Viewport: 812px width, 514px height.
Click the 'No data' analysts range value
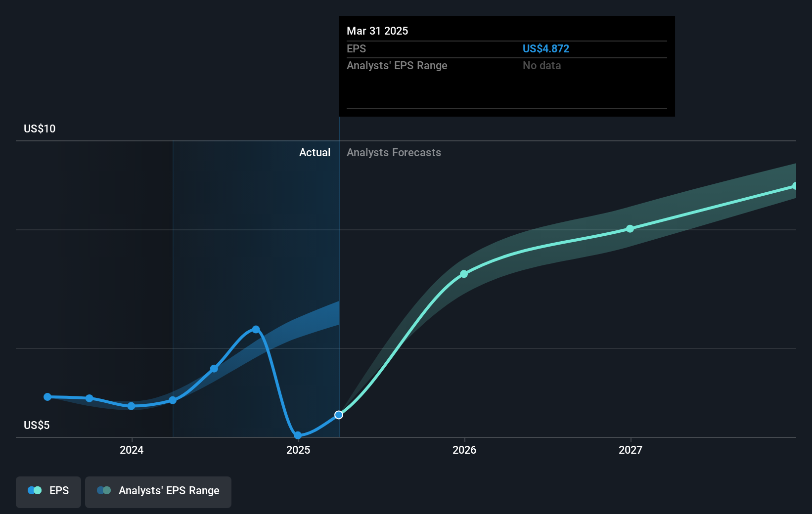(542, 65)
